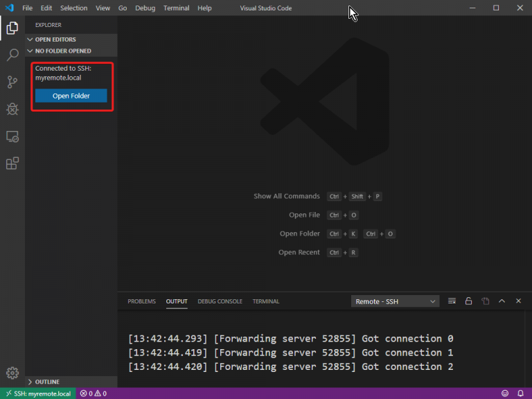Minimize the Visual Studio Code window

click(x=472, y=8)
